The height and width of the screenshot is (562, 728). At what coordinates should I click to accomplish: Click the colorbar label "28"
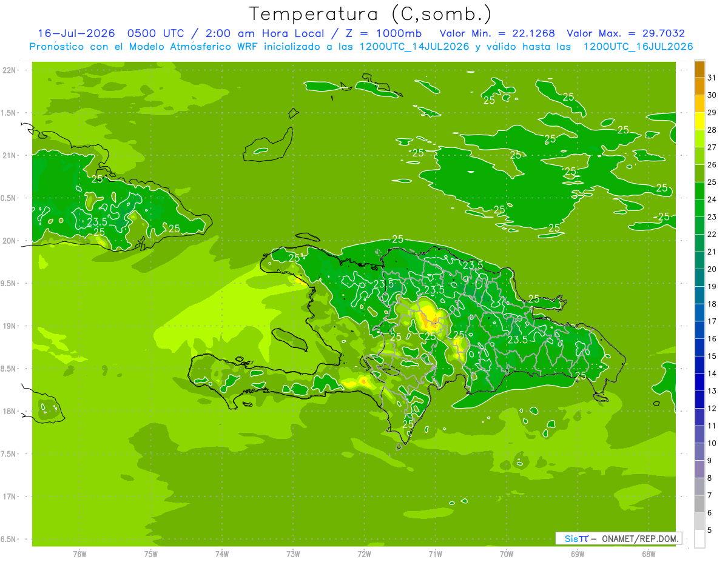[712, 130]
